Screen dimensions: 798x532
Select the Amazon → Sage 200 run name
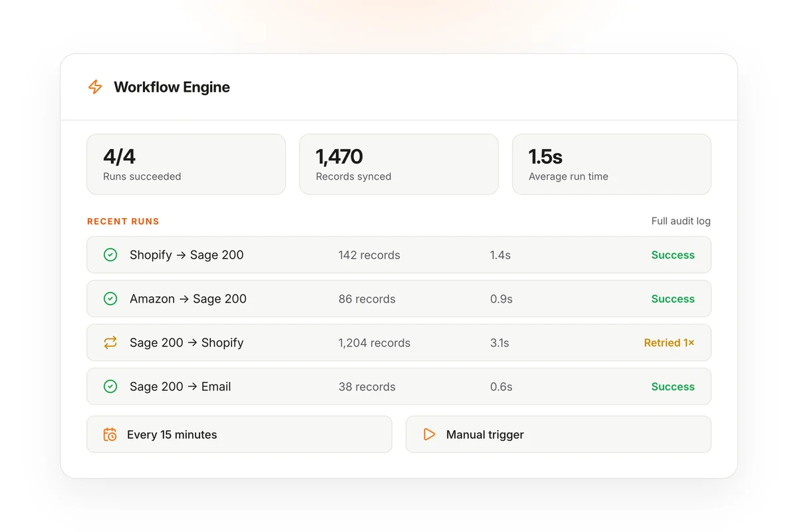click(x=188, y=299)
